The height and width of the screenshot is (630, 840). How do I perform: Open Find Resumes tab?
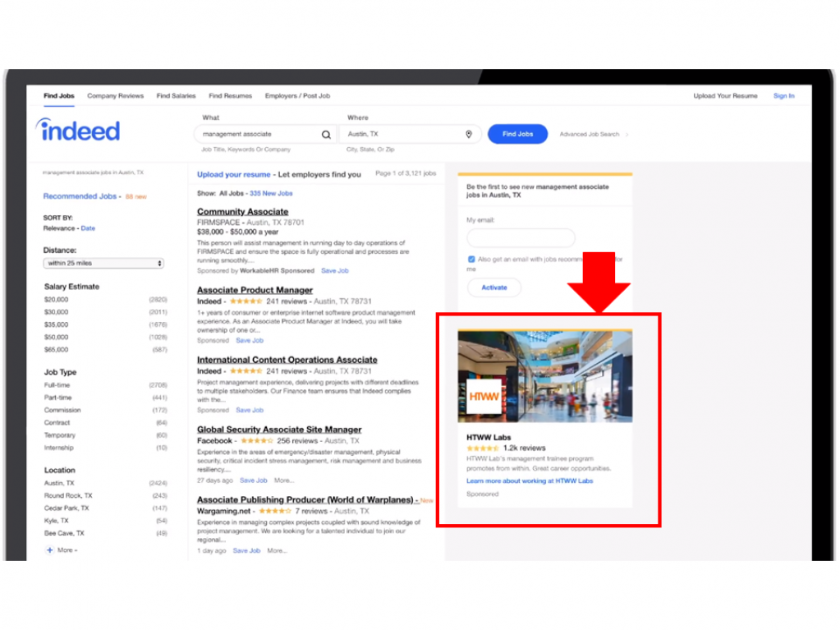231,96
